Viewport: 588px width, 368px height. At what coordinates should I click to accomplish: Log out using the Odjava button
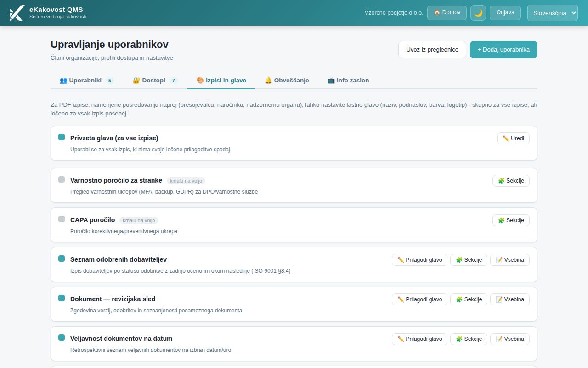[x=505, y=13]
